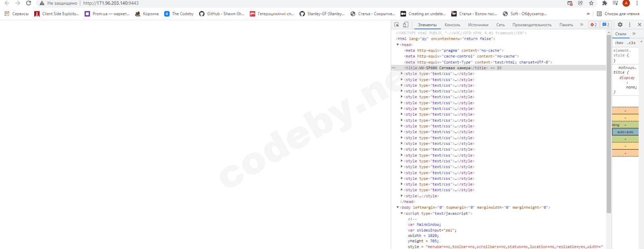Open the Extensions puzzle icon
Screen dimensions: 644x249
pyautogui.click(x=605, y=3)
